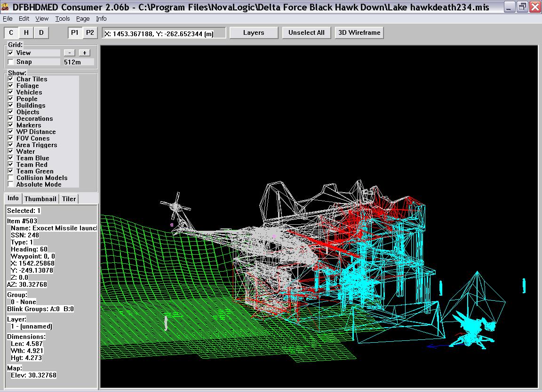Viewport: 542px width, 392px height.
Task: Switch to the Tiler tab
Action: point(69,199)
